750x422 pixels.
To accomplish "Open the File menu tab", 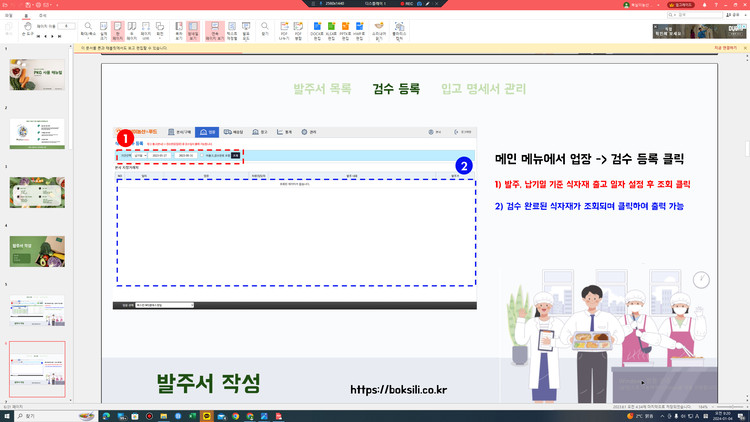I will [9, 15].
